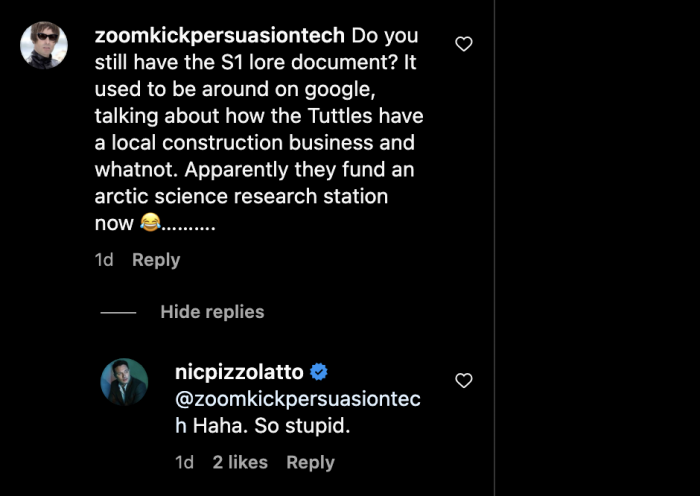Open nicpizzolatto's profile picture
Screen dimensions: 700x496
pyautogui.click(x=124, y=382)
